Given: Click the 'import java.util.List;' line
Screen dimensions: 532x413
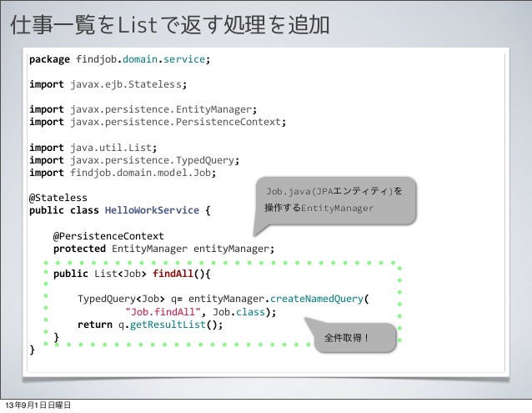Looking at the screenshot, I should point(93,148).
